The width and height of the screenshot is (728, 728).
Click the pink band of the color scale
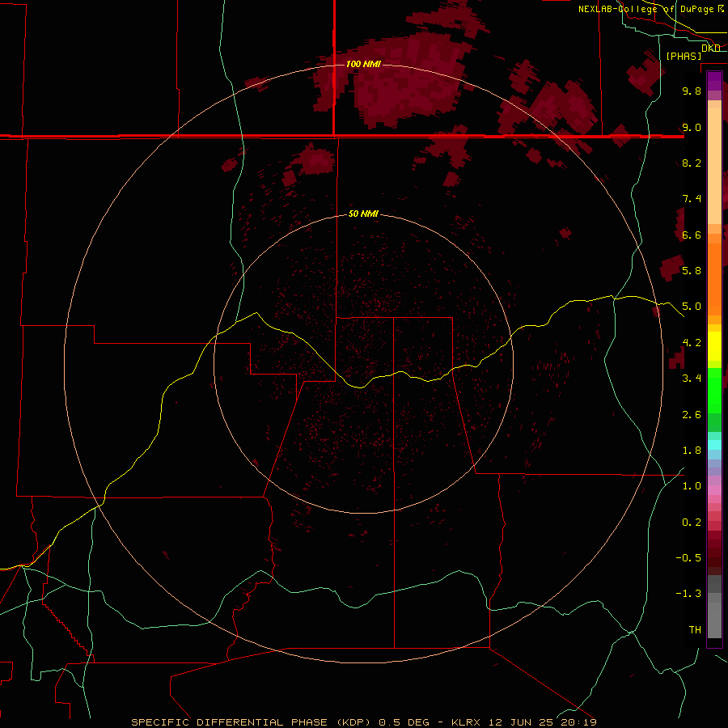714,490
